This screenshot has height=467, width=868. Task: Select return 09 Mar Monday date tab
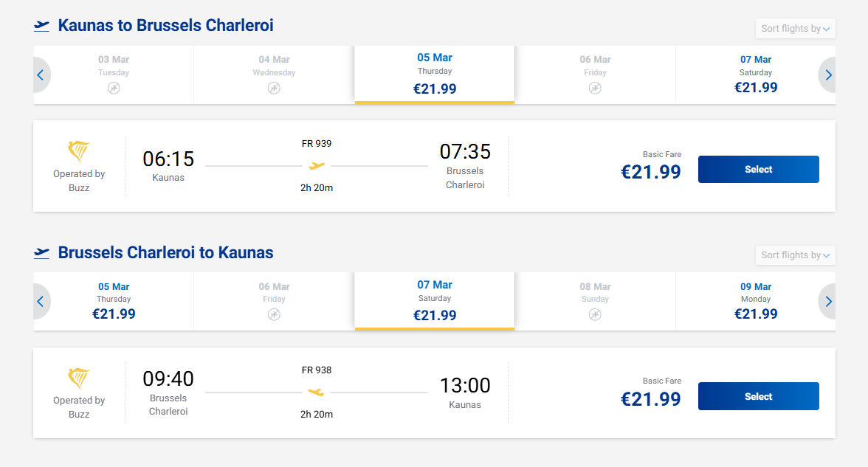tap(755, 301)
